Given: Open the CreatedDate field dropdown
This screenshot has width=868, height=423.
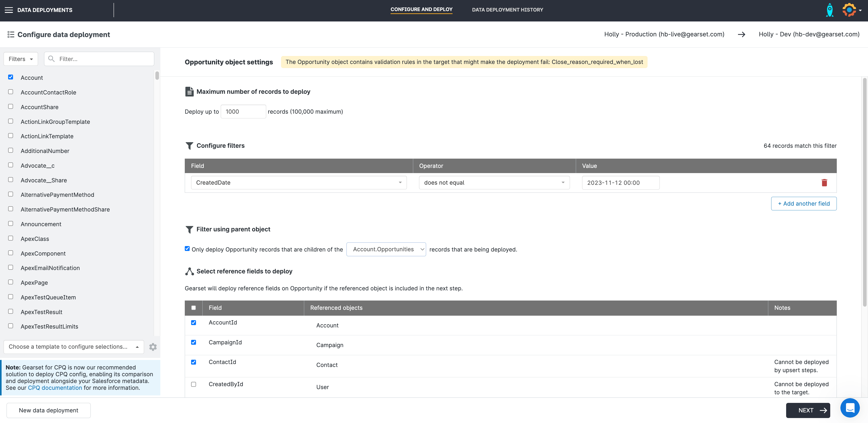Looking at the screenshot, I should point(299,183).
